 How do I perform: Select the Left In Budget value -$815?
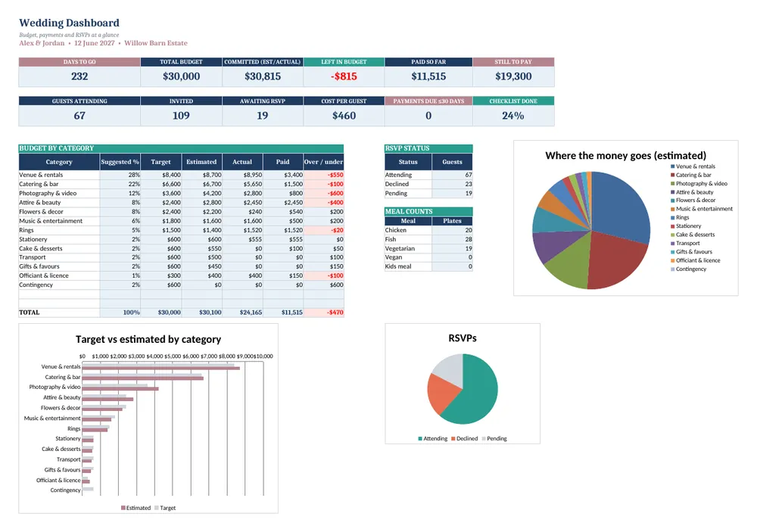344,76
